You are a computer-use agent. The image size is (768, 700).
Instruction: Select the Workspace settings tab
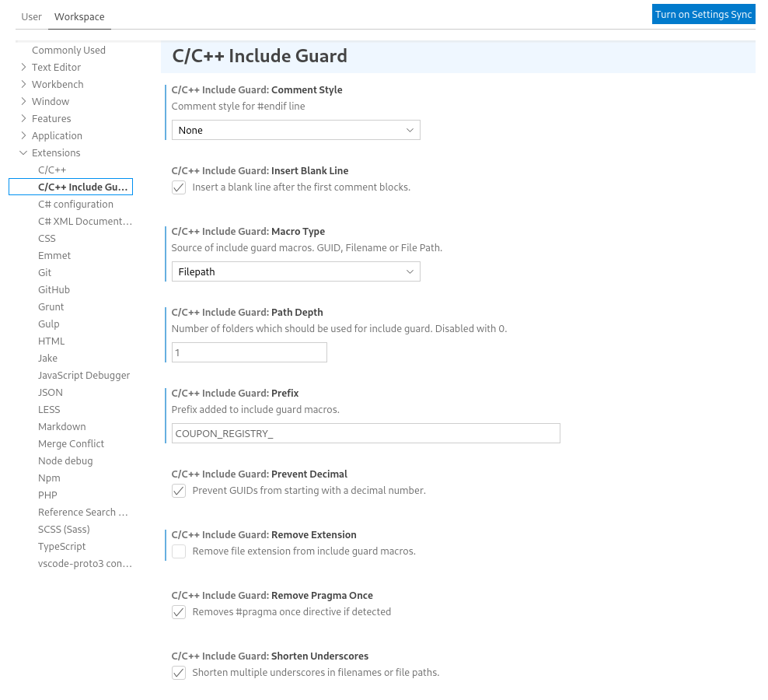pos(79,16)
